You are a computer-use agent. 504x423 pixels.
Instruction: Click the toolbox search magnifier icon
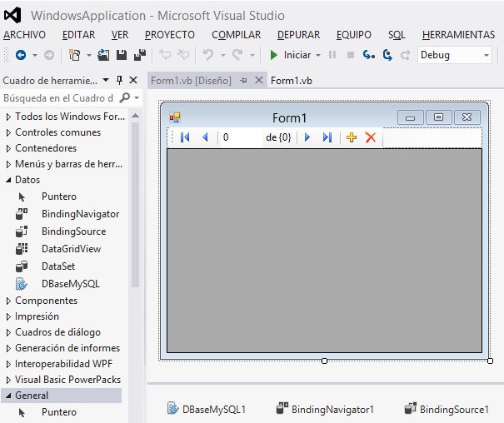pyautogui.click(x=124, y=97)
